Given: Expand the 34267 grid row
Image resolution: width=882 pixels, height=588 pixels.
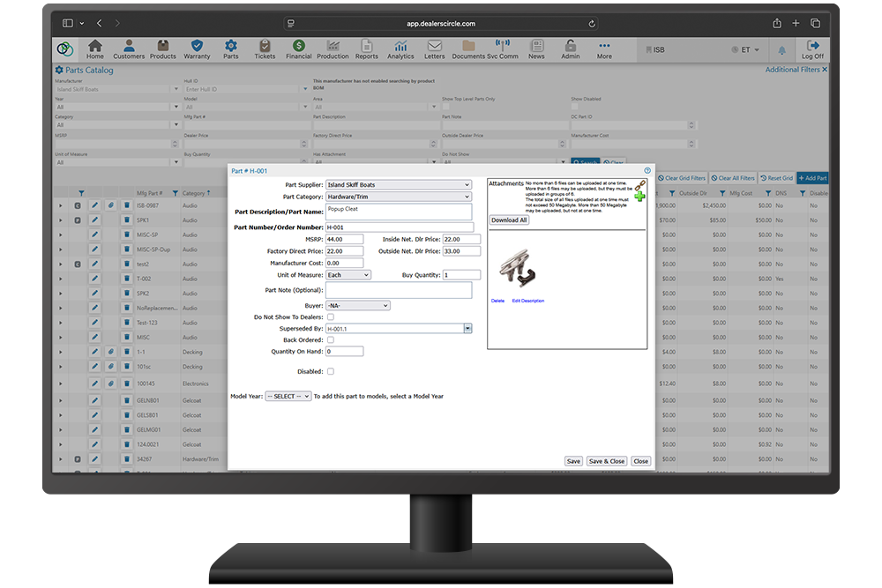Looking at the screenshot, I should 61,459.
